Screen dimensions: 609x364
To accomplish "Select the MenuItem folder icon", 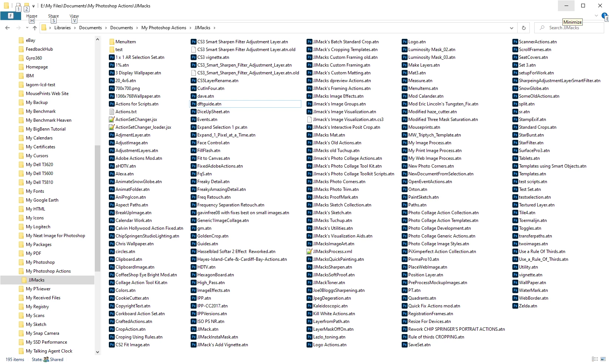I will [x=112, y=42].
